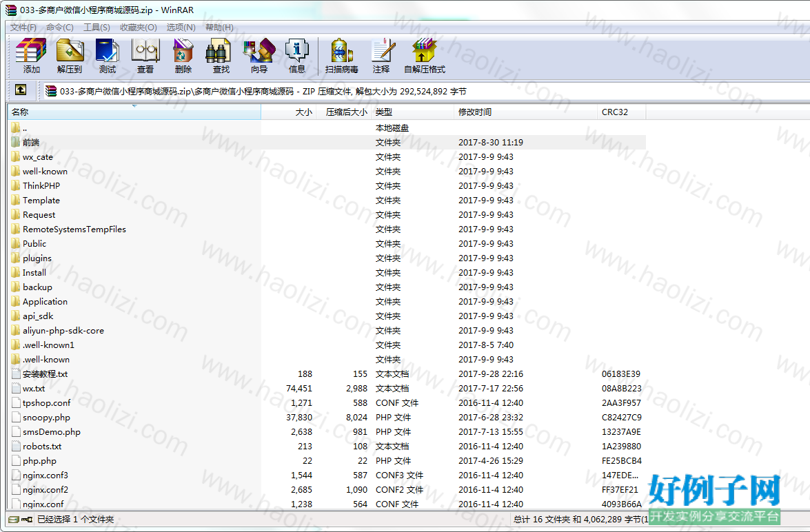This screenshot has height=532, width=810.
Task: Click the Add (添加) toolbar icon
Action: point(31,56)
